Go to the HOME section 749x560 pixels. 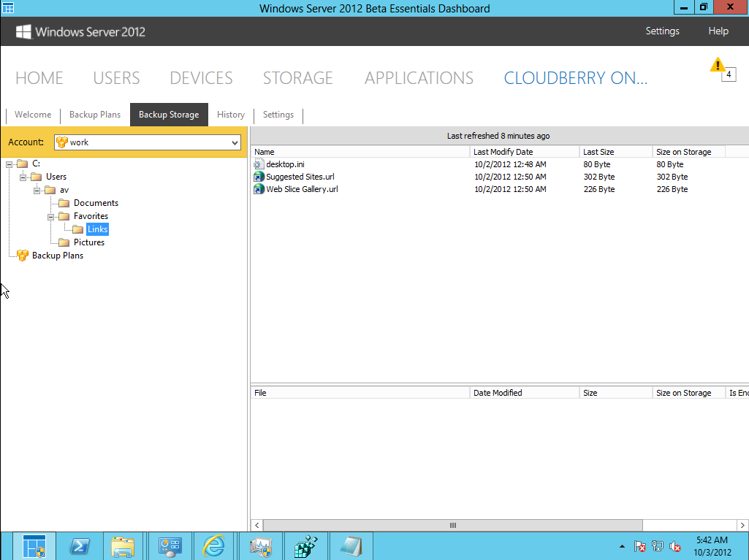pos(39,78)
